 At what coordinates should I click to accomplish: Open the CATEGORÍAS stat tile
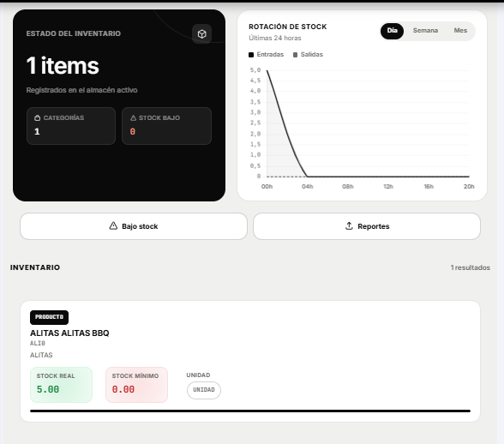71,126
